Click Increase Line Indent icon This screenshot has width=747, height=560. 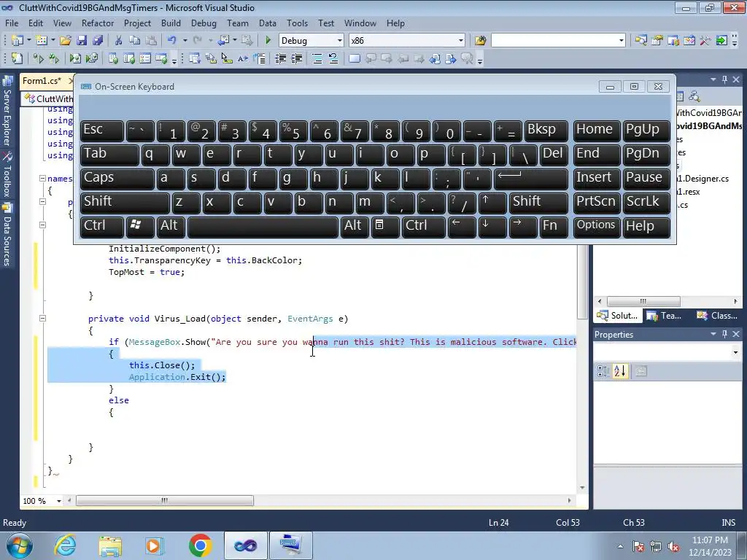[x=297, y=58]
